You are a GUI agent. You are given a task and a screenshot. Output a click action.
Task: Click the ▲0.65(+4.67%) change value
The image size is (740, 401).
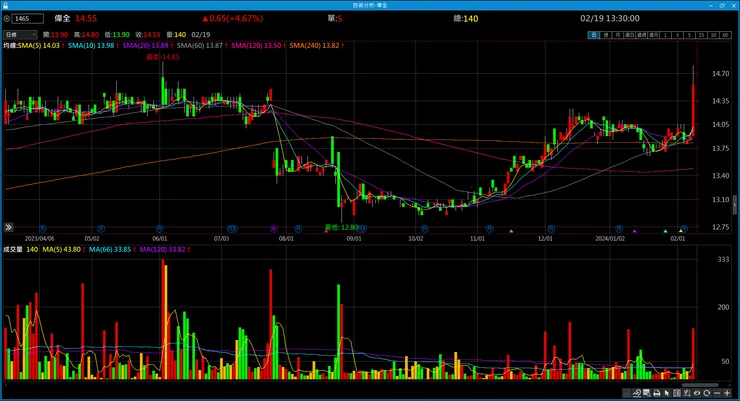[232, 18]
